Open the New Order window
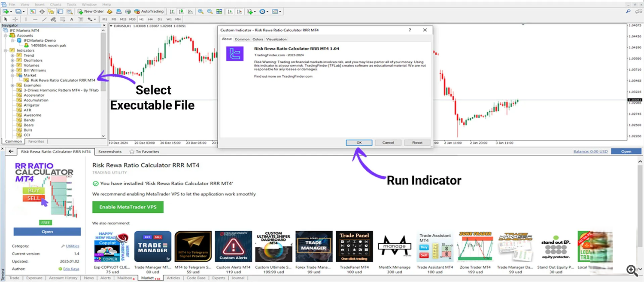This screenshot has height=282, width=644. [91, 12]
